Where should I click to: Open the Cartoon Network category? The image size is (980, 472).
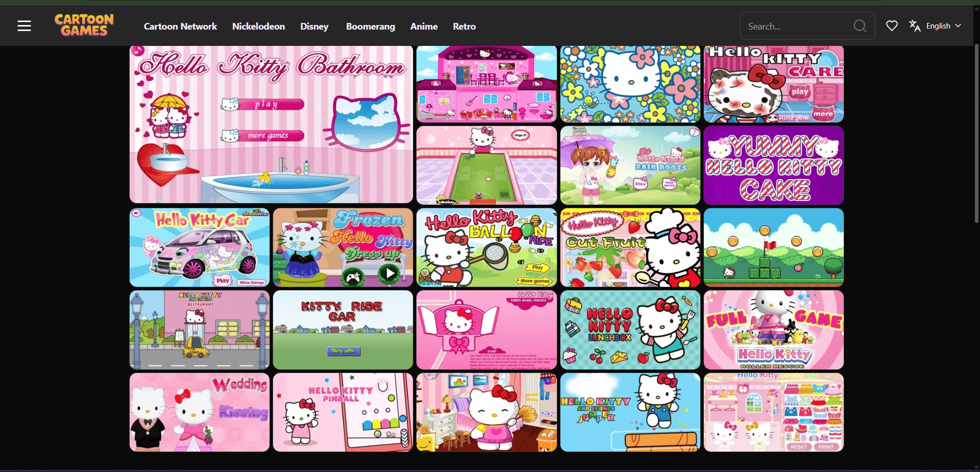pos(180,27)
